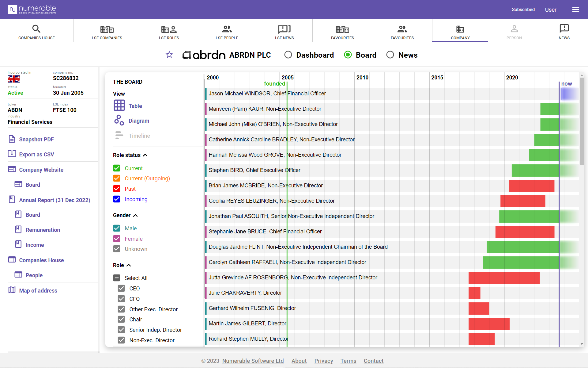Open the Numerable Software Ltd link
588x368 pixels.
coord(253,361)
